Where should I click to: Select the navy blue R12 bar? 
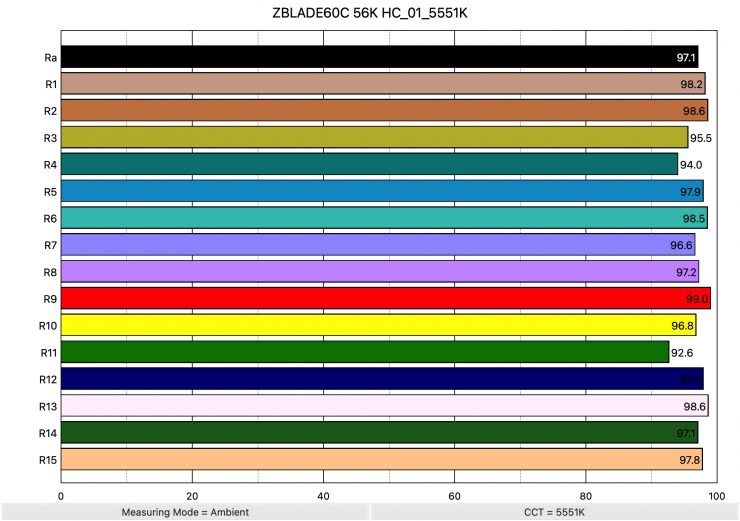tap(381, 379)
